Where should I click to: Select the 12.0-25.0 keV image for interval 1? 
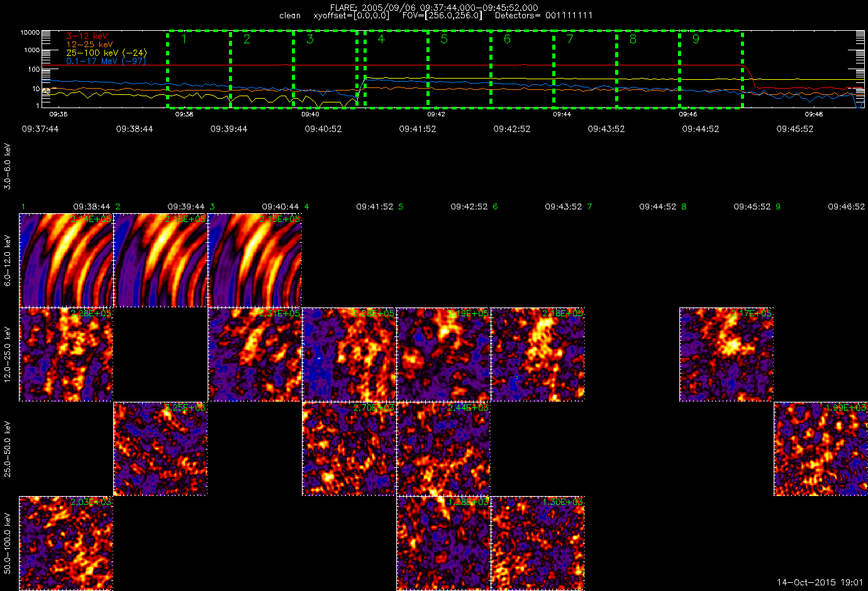[66, 355]
